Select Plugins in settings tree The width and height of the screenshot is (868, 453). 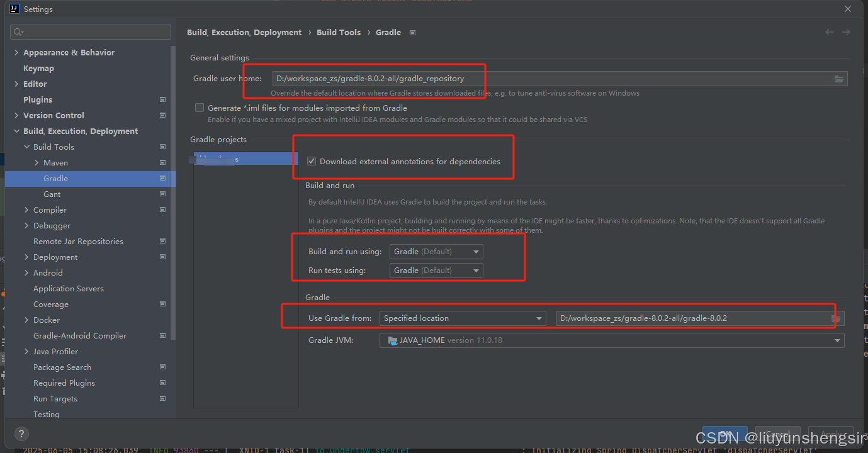(38, 99)
